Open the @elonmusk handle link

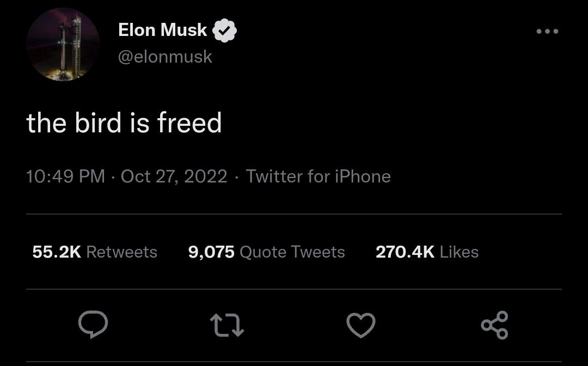click(x=165, y=57)
